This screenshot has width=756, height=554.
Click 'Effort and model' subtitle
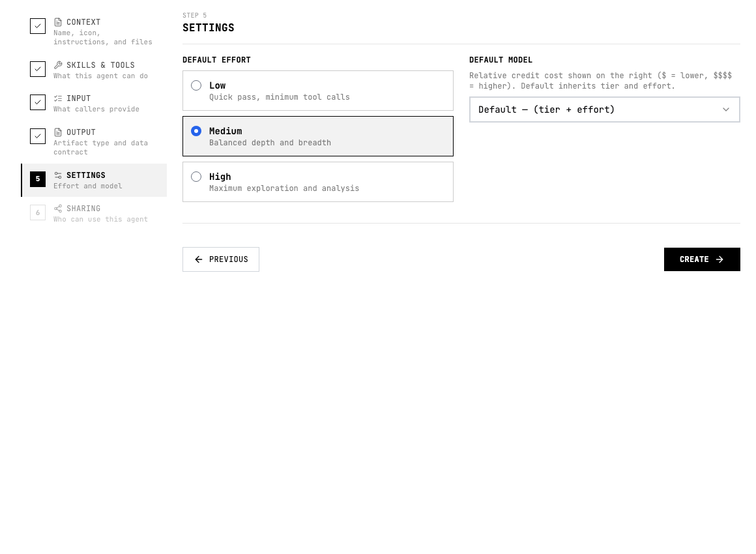88,186
